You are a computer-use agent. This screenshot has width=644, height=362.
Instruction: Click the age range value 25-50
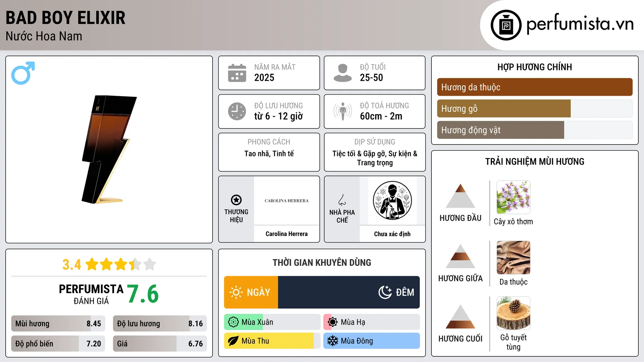(x=371, y=78)
